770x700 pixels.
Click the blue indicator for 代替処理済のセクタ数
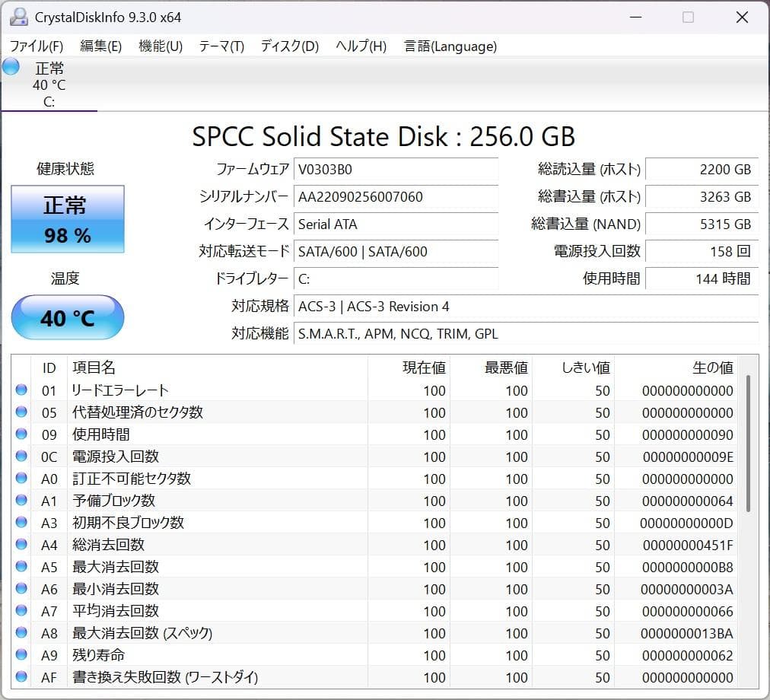coord(21,412)
